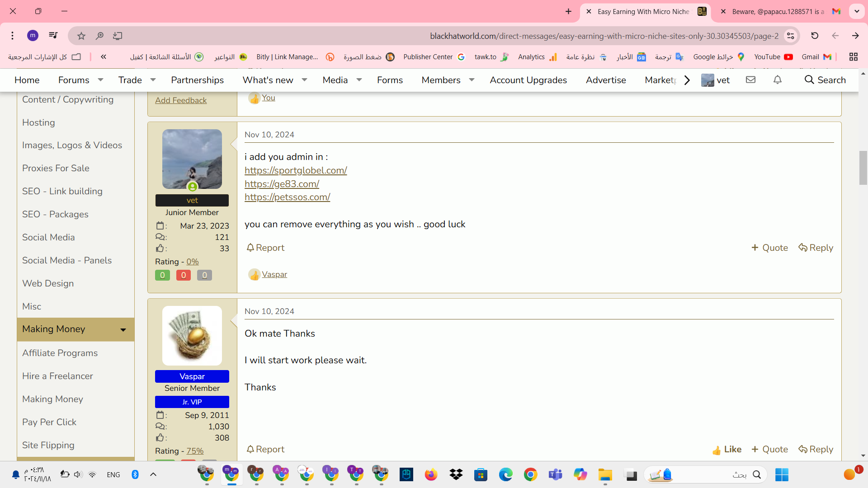
Task: Open the Chrome profile avatar 'm'
Action: (x=33, y=36)
